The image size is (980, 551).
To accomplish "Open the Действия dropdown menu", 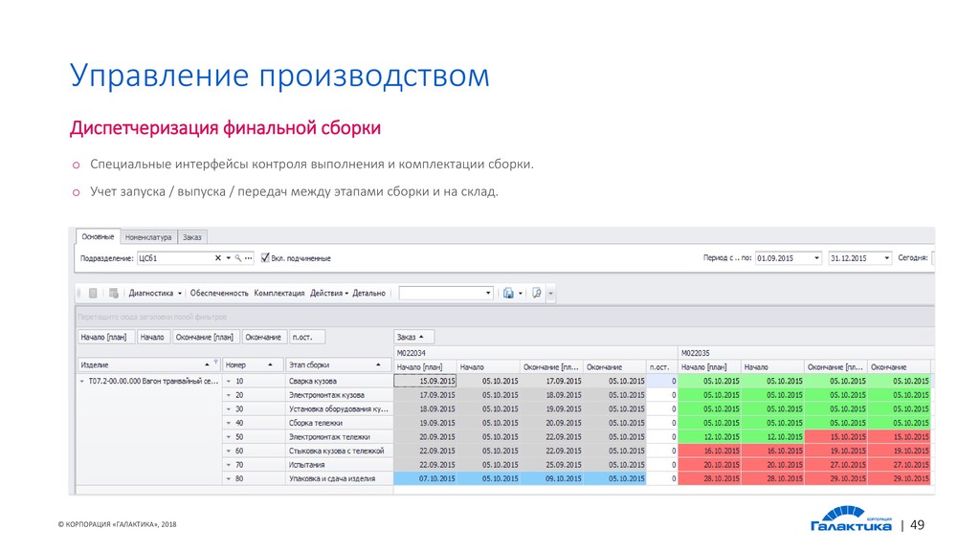I will 329,293.
